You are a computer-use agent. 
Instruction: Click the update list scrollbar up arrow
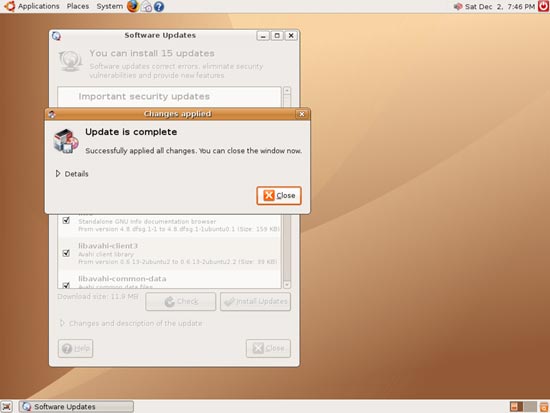pos(287,91)
